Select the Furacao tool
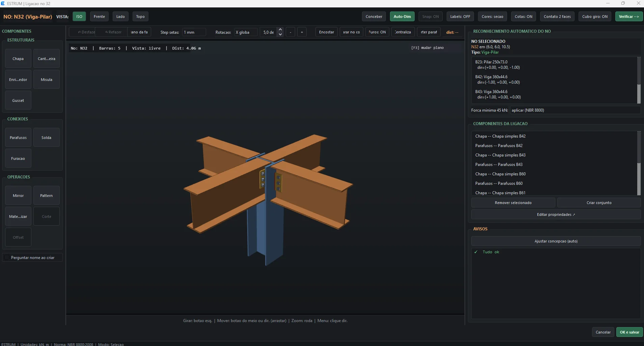 click(x=18, y=158)
